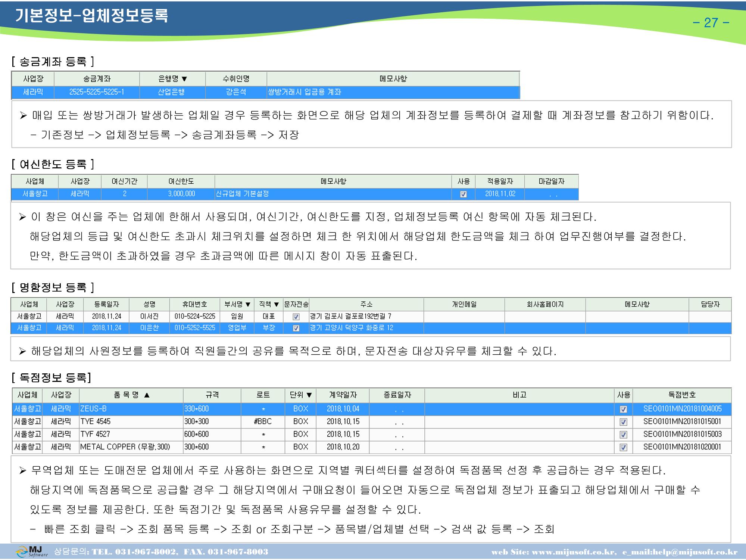Click 담당자 column header
Viewport: 746px width, 560px height.
[x=710, y=305]
